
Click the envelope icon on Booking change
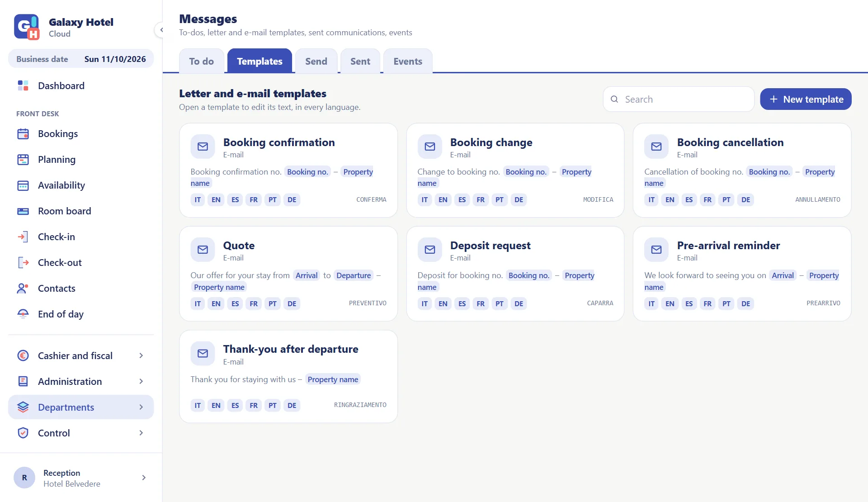[x=429, y=147]
